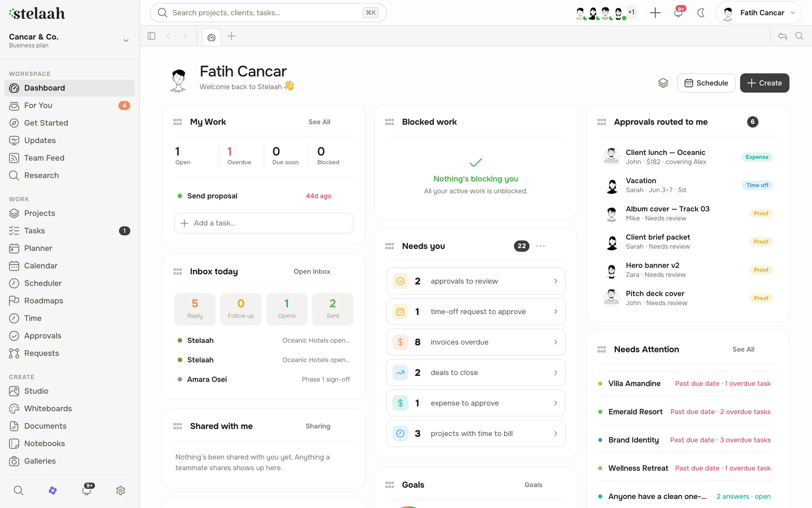Open the purple flower assistant icon
This screenshot has height=508, width=812.
tap(53, 491)
